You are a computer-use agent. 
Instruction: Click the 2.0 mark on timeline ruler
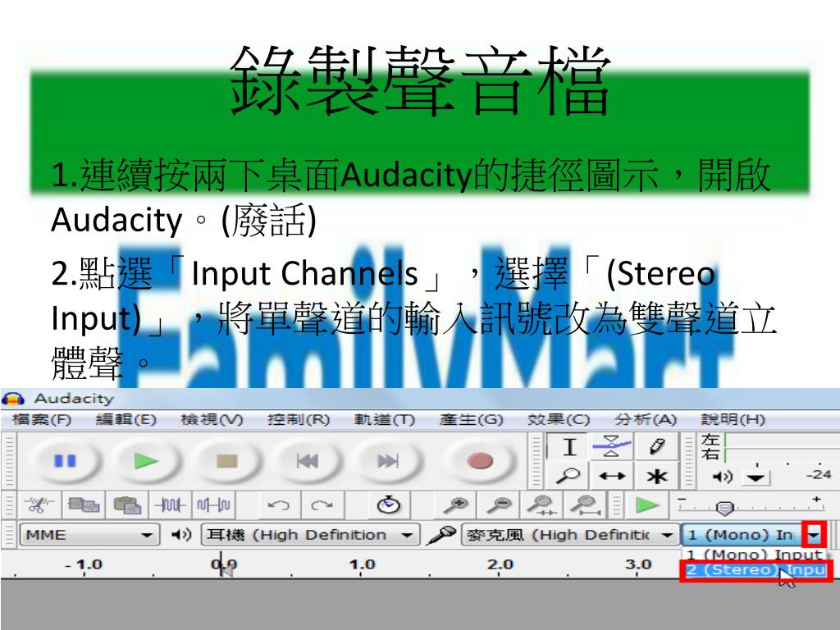tap(500, 564)
